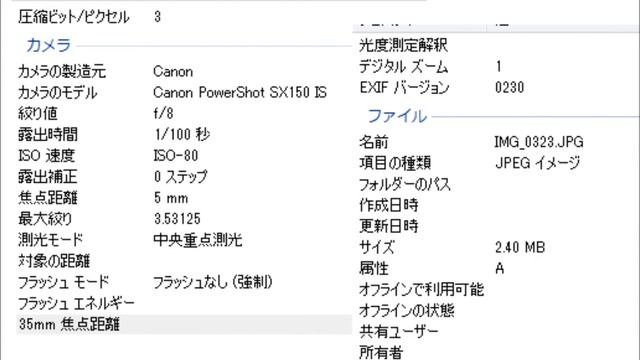Click the ISO-80 value

point(176,156)
